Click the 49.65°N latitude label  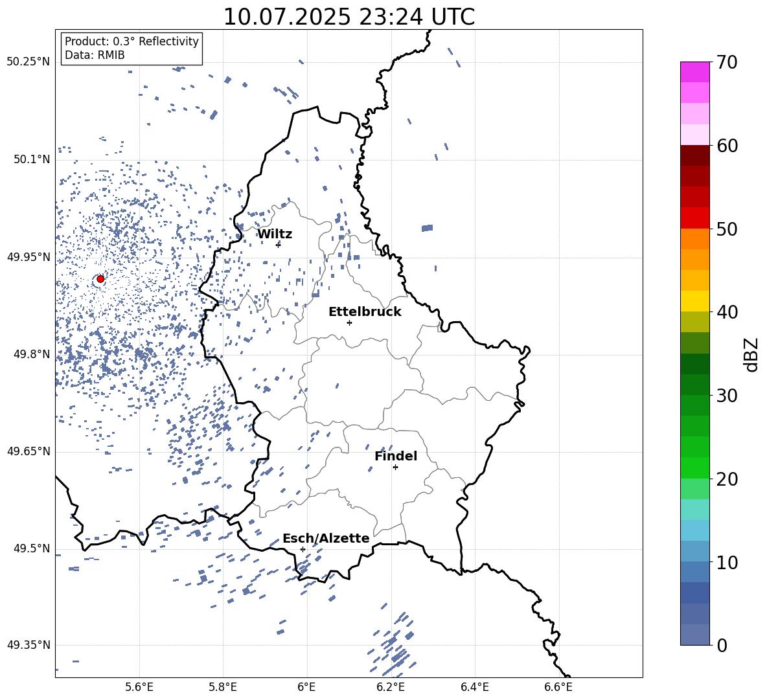coord(29,451)
